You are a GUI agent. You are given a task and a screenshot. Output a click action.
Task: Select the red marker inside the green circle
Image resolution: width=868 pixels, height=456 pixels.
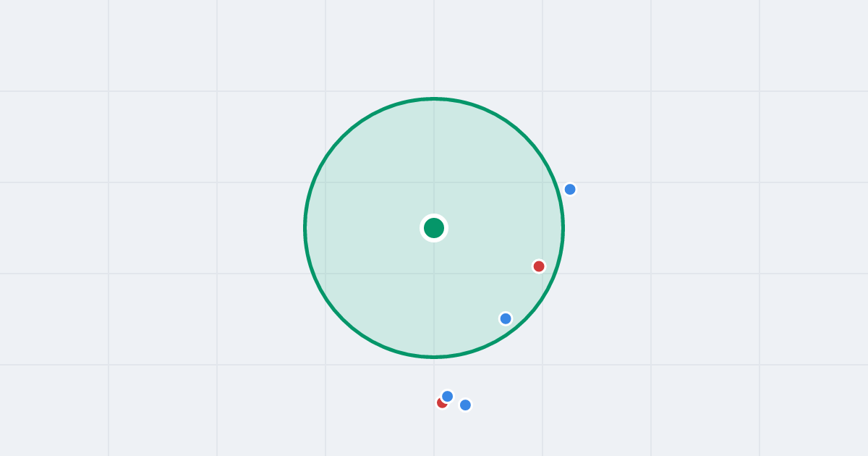539,266
